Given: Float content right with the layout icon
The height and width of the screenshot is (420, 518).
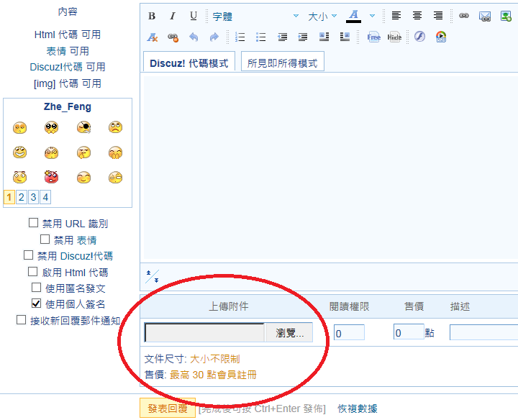Looking at the screenshot, I should coord(345,37).
